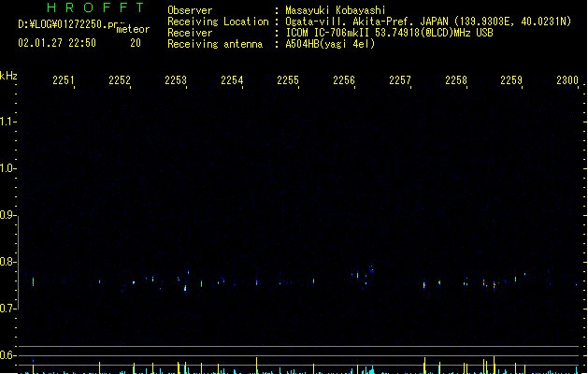The width and height of the screenshot is (588, 374).
Task: Select the Ogata-vill. Akita-Pref. JAPAN location text
Action: [x=428, y=22]
